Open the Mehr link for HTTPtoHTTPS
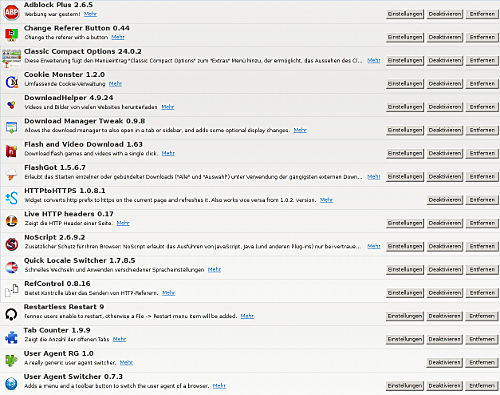This screenshot has width=500, height=395. click(x=326, y=200)
